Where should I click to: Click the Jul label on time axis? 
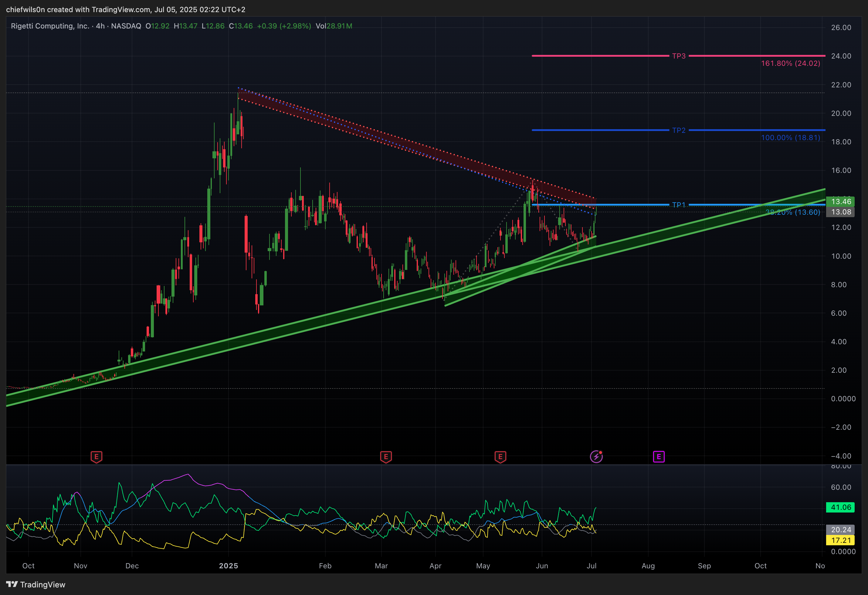coord(592,566)
